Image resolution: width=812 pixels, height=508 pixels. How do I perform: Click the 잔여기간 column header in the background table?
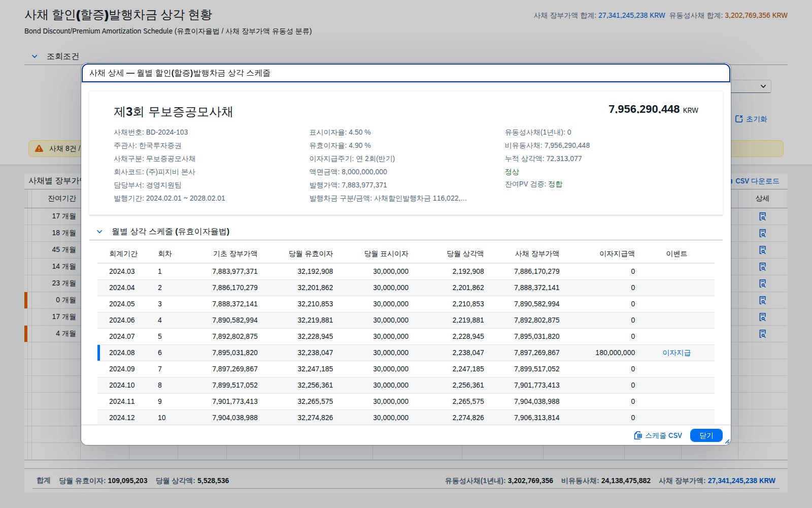click(x=62, y=199)
